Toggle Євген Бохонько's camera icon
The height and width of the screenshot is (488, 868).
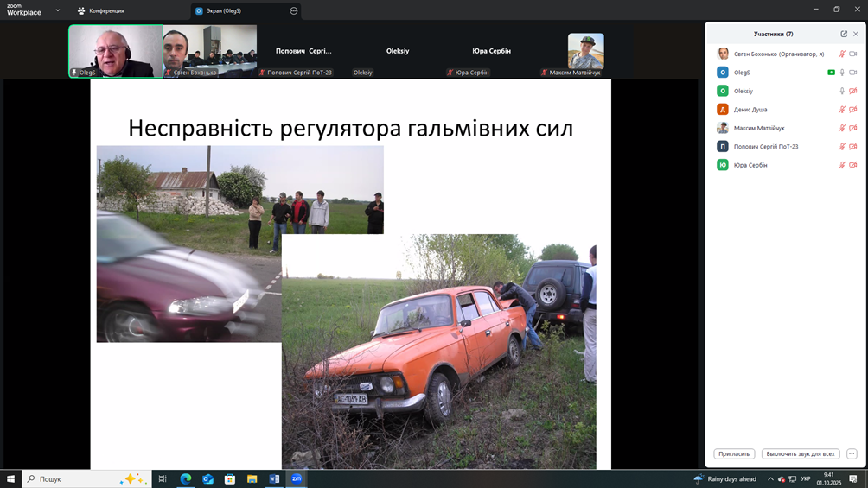pos(852,54)
